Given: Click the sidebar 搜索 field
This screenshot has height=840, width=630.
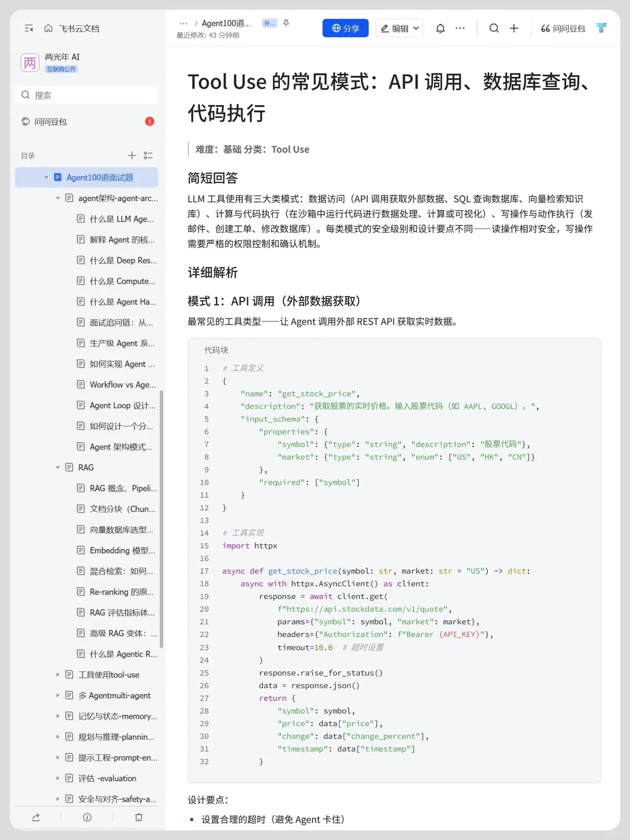Looking at the screenshot, I should pyautogui.click(x=86, y=95).
